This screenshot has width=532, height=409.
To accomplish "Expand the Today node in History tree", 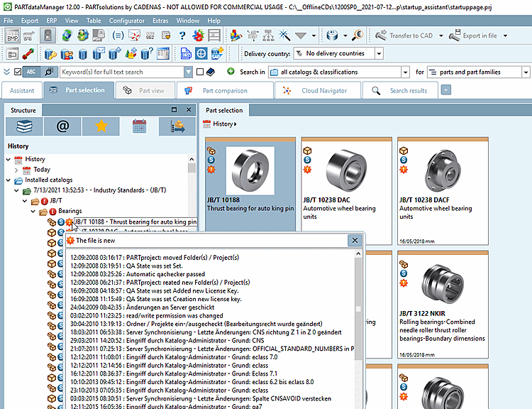I will [16, 170].
